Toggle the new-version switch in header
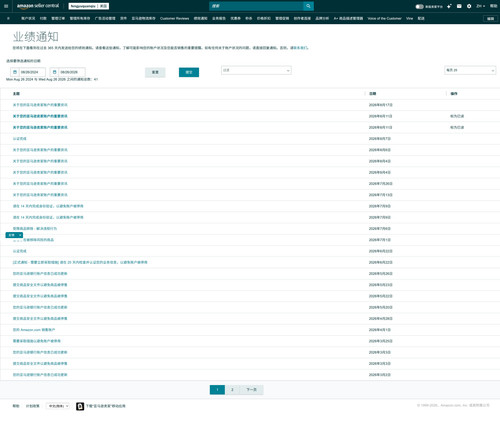The image size is (500, 421). click(x=419, y=6)
